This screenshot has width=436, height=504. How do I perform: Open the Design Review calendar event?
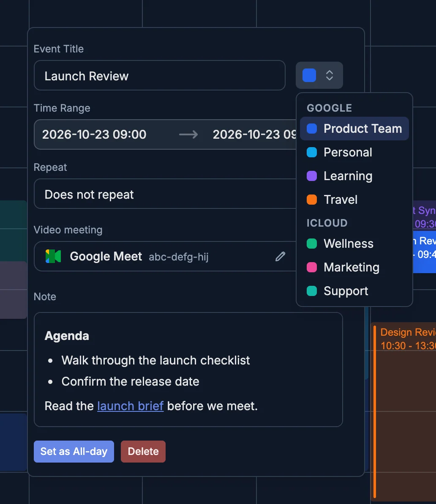point(403,411)
